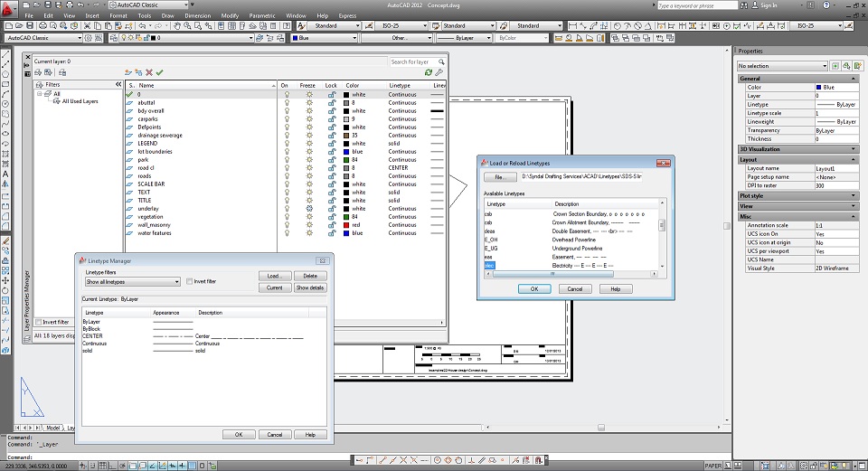This screenshot has height=471, width=868.
Task: Toggle Freeze sun icon for carparks layer
Action: pos(309,119)
